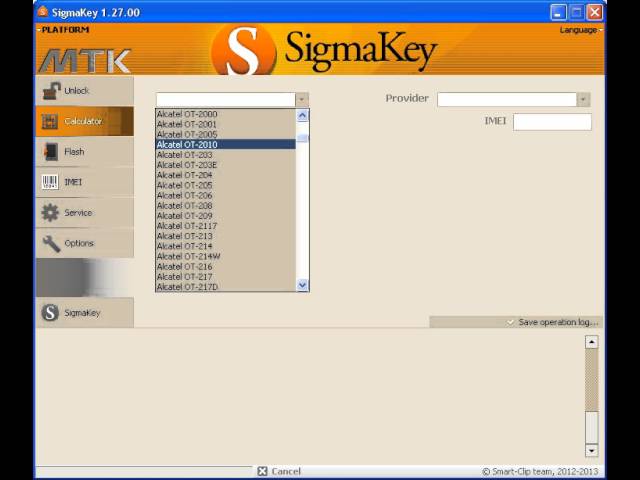Click the Provider combo box field
The image size is (640, 480).
pyautogui.click(x=507, y=100)
